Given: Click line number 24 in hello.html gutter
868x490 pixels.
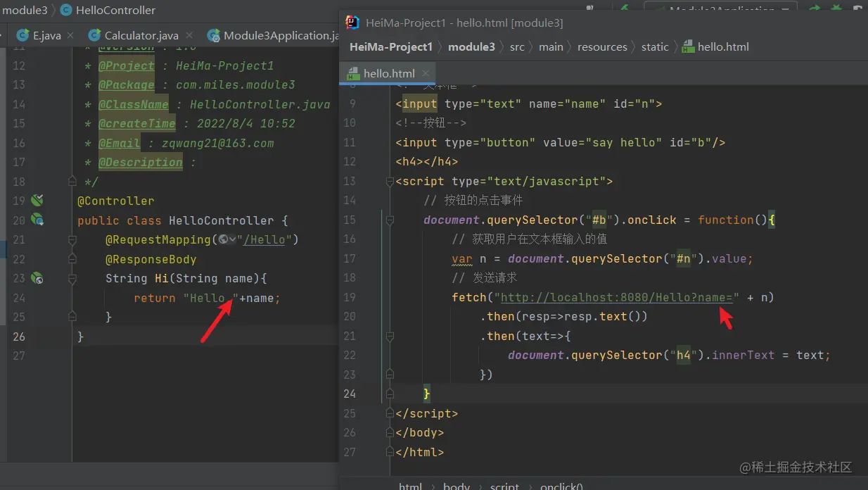Looking at the screenshot, I should [350, 394].
